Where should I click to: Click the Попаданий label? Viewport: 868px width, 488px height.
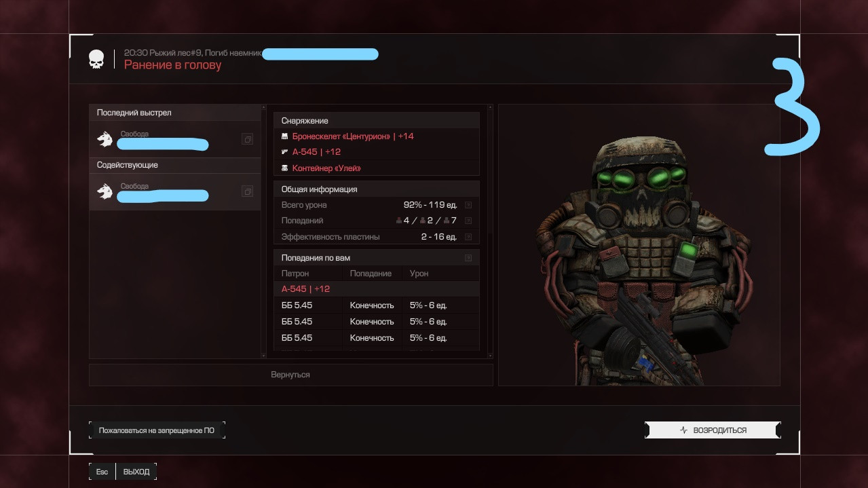(x=302, y=221)
